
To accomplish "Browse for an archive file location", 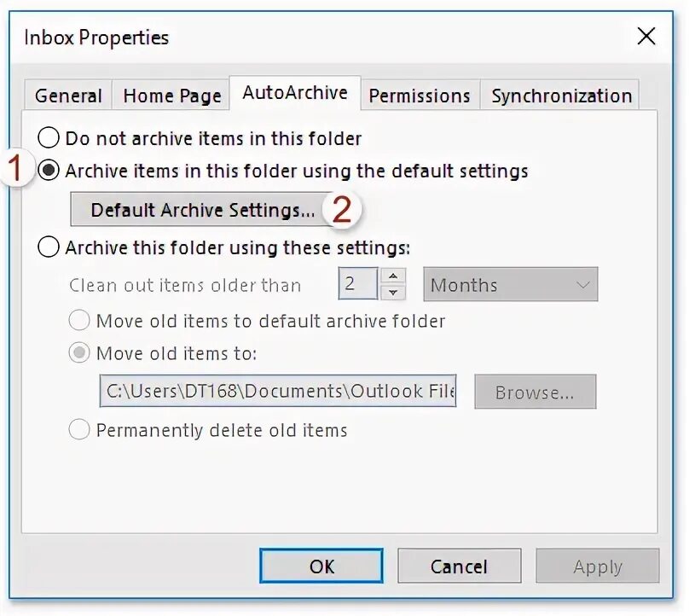I will click(x=536, y=392).
